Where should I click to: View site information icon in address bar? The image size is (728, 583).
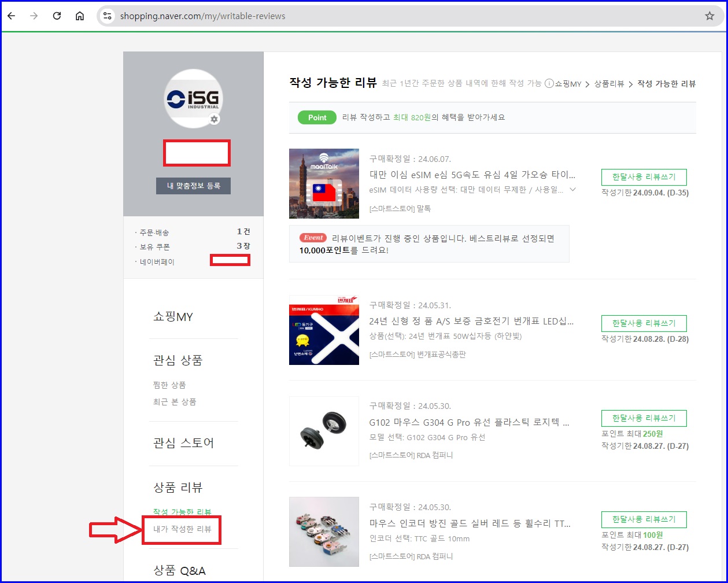tap(108, 16)
